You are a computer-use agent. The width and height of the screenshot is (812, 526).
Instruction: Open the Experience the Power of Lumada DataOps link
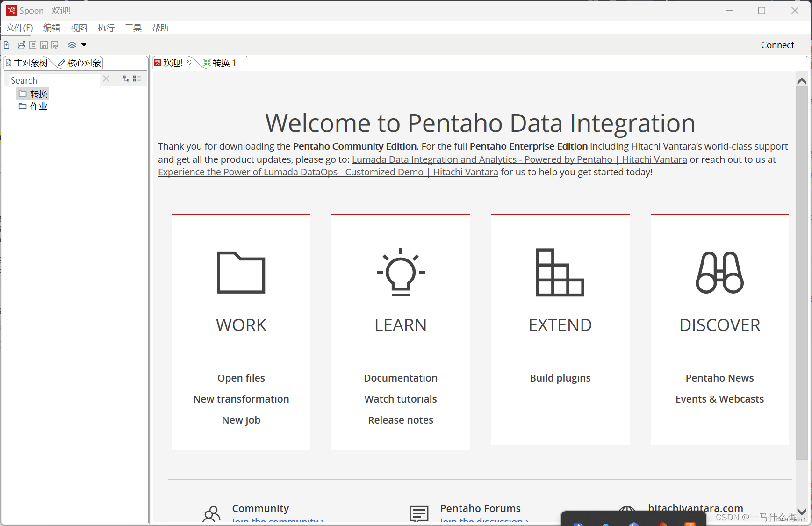[328, 172]
